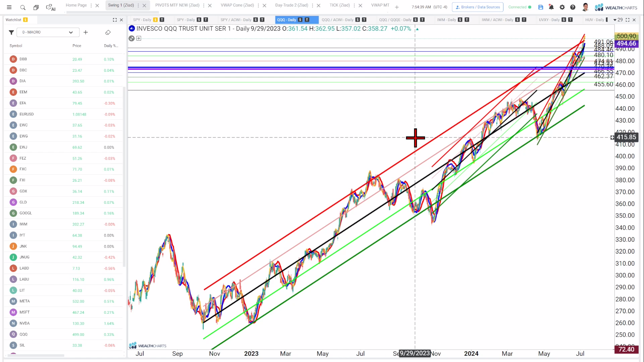Sort the watchlist by the Daily % column
This screenshot has width=644, height=362.
pyautogui.click(x=111, y=46)
